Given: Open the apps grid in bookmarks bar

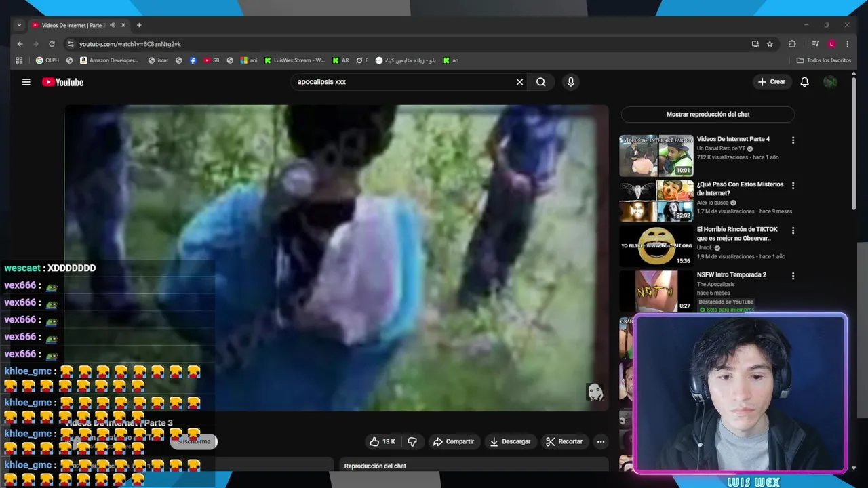Looking at the screenshot, I should 19,60.
